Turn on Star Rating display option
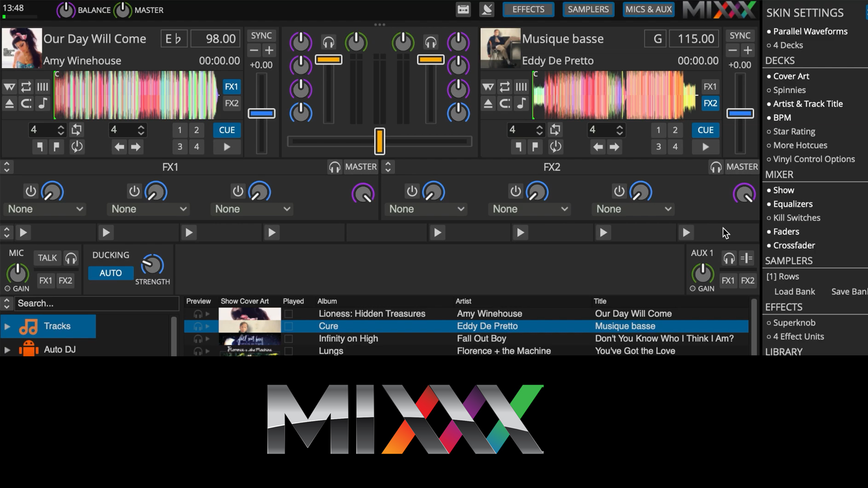The width and height of the screenshot is (868, 488). [791, 131]
